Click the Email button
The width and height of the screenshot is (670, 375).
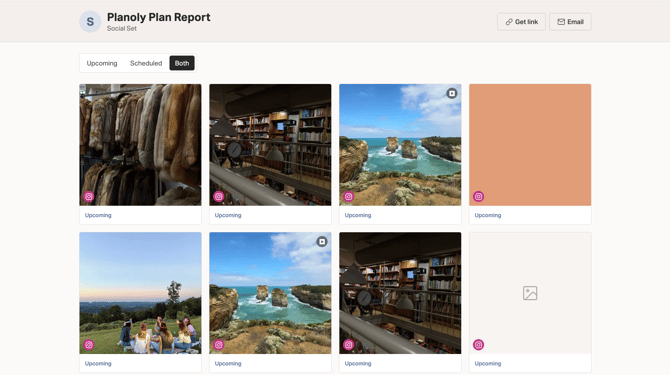click(x=570, y=22)
